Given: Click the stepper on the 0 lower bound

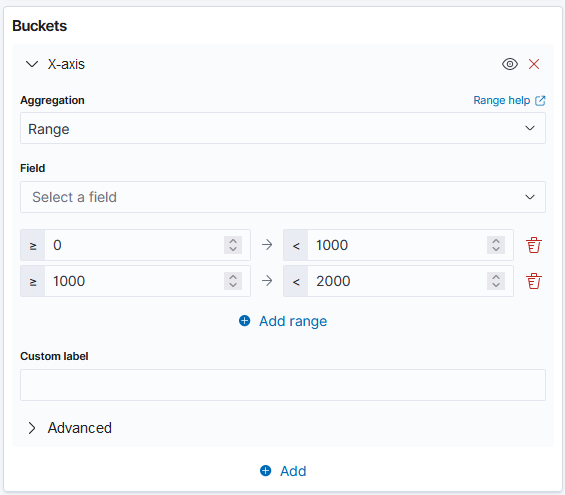Looking at the screenshot, I should pyautogui.click(x=233, y=245).
